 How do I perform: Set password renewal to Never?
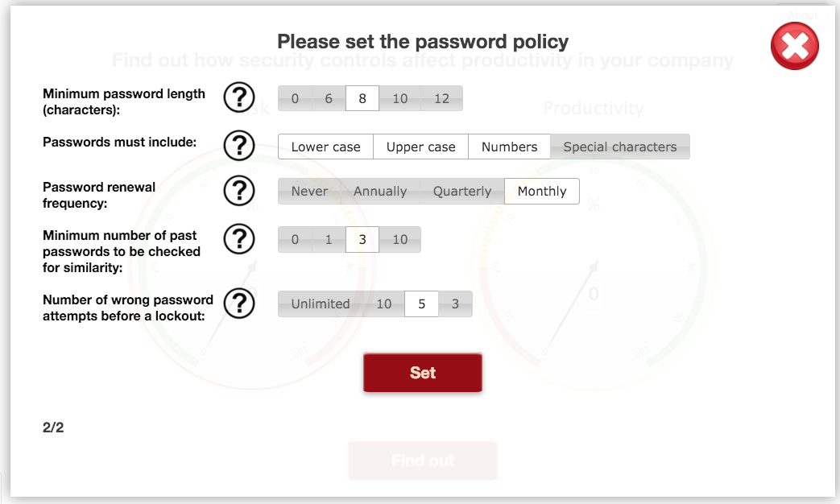pyautogui.click(x=309, y=191)
